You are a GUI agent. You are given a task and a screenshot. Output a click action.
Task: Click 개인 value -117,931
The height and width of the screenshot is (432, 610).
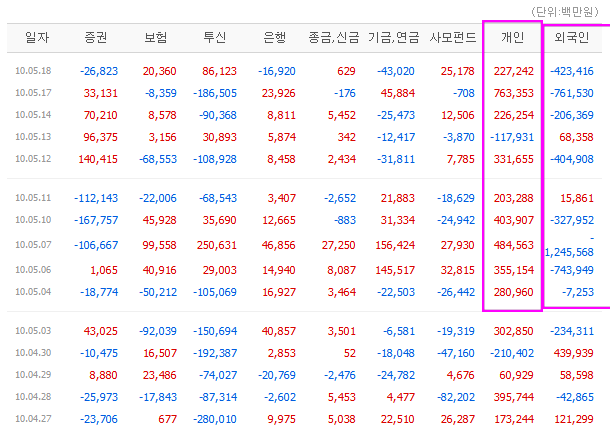pyautogui.click(x=512, y=137)
